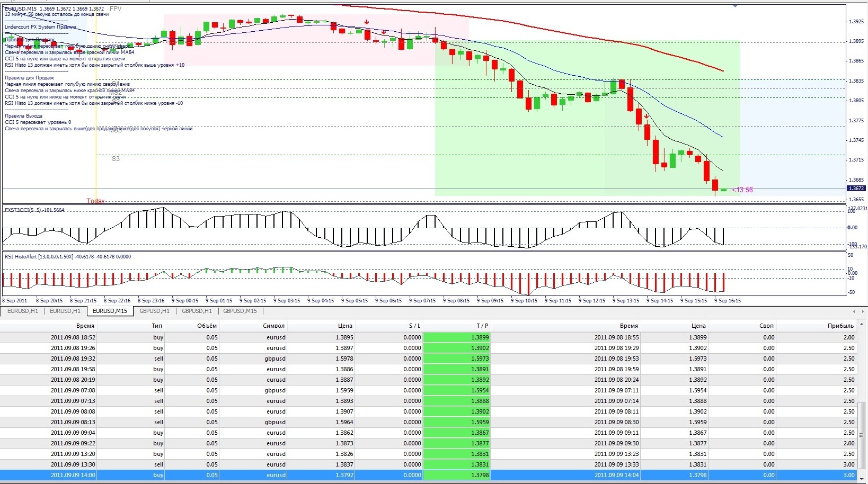Click the current price label 1.3672 on axis
The width and height of the screenshot is (868, 484).
[x=856, y=189]
